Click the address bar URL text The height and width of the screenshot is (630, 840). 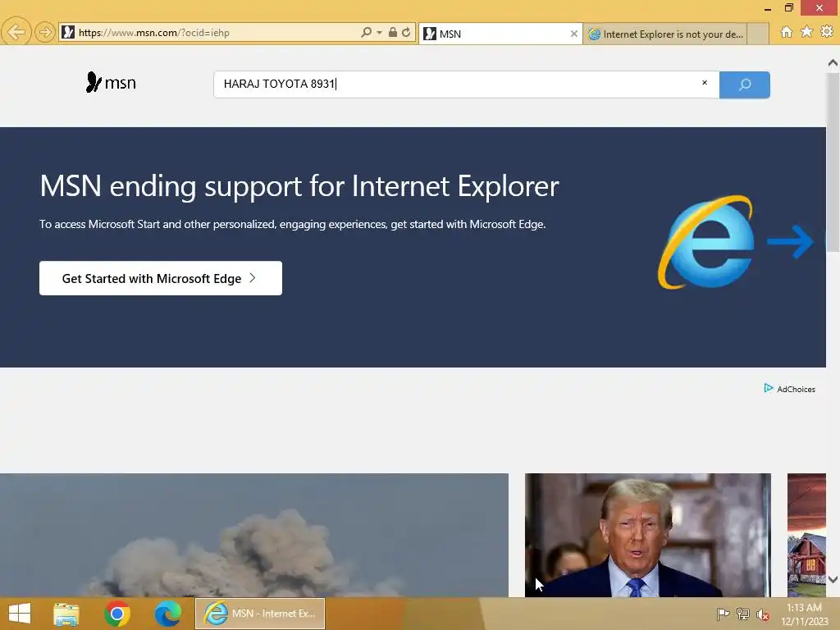[154, 33]
